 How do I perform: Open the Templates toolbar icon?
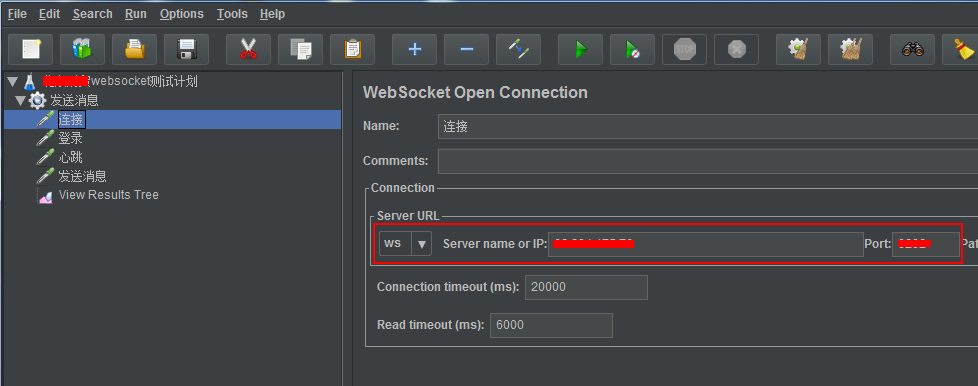(82, 49)
